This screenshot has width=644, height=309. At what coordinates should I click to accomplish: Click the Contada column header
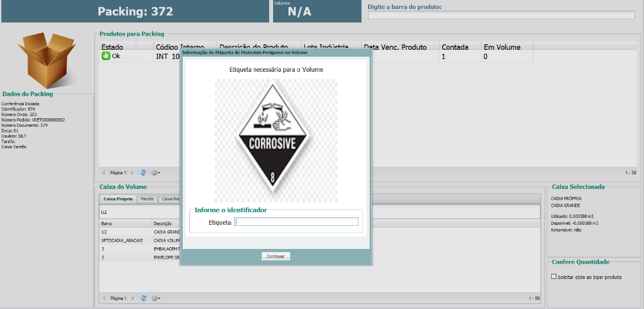[x=460, y=47]
